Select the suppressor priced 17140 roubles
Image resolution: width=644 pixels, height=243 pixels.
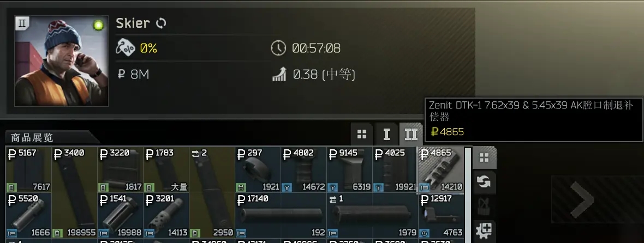tap(281, 216)
